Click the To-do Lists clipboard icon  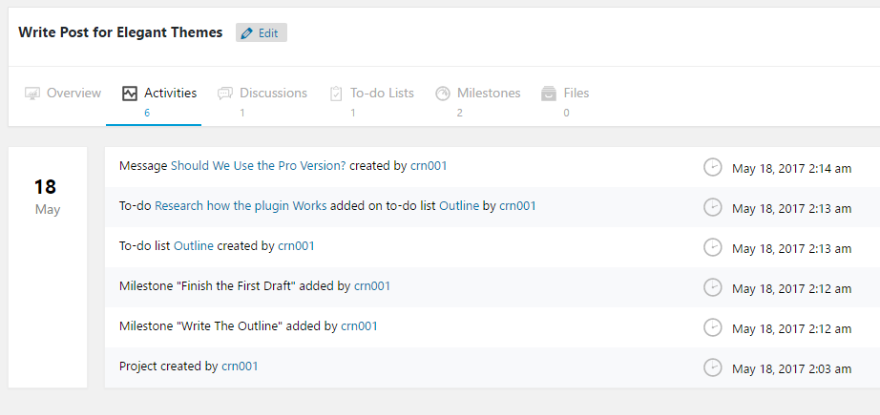point(336,93)
